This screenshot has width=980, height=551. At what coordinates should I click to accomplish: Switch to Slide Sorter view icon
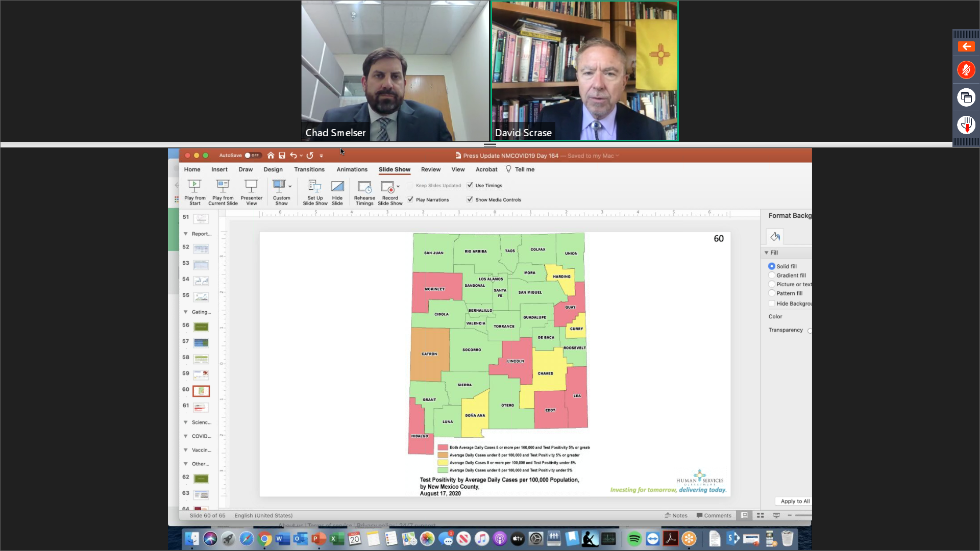click(x=760, y=516)
